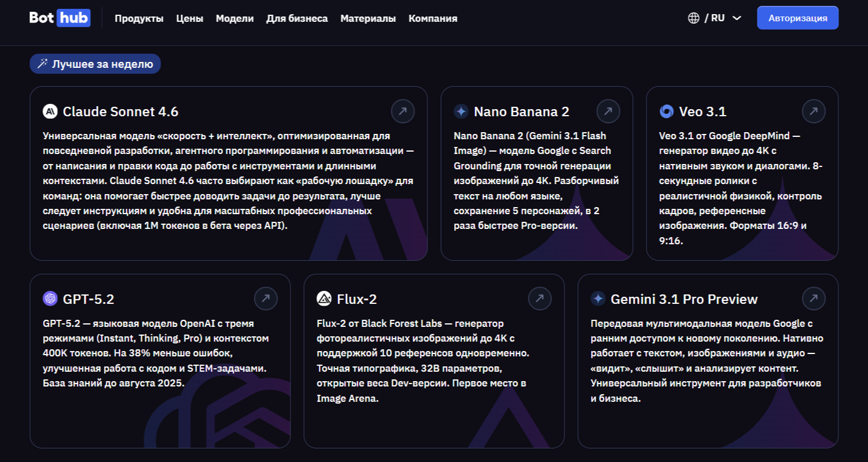The image size is (868, 462).
Task: Open Flux-2 details using its arrow icon
Action: [540, 299]
